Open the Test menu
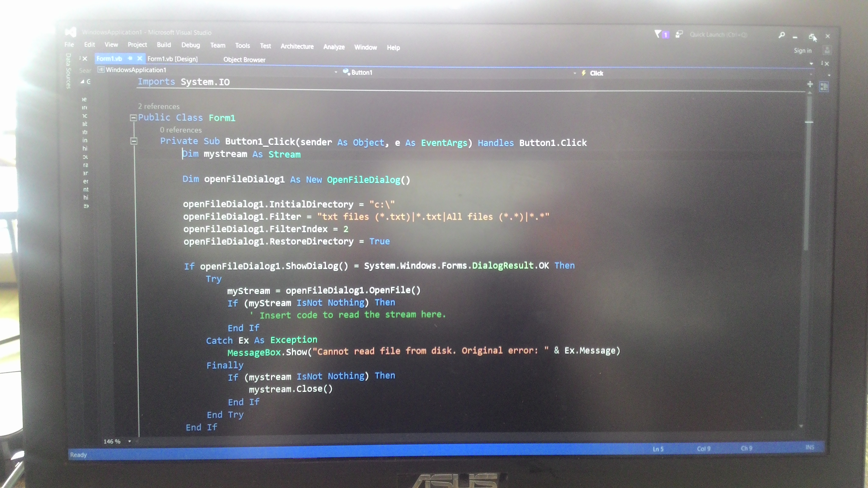Image resolution: width=868 pixels, height=488 pixels. (x=265, y=46)
